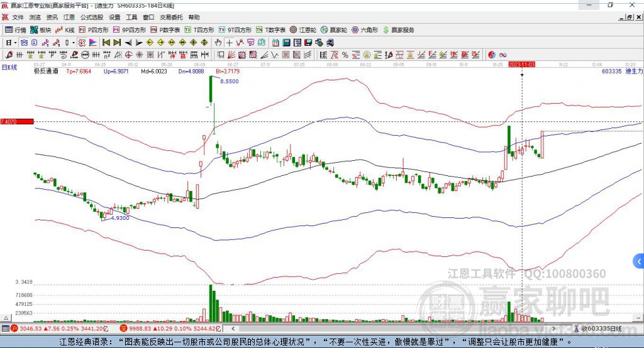This screenshot has height=348, width=644.
Task: Click the angle lines tool icon
Action: (x=264, y=55)
